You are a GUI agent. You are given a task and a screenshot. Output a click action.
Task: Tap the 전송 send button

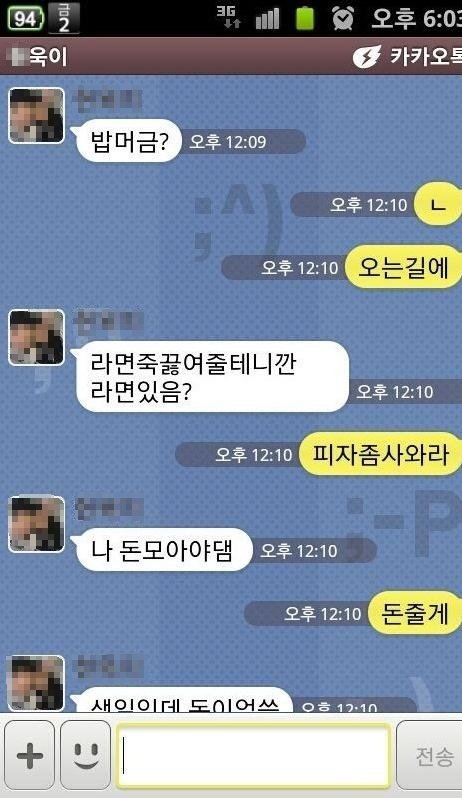click(430, 756)
